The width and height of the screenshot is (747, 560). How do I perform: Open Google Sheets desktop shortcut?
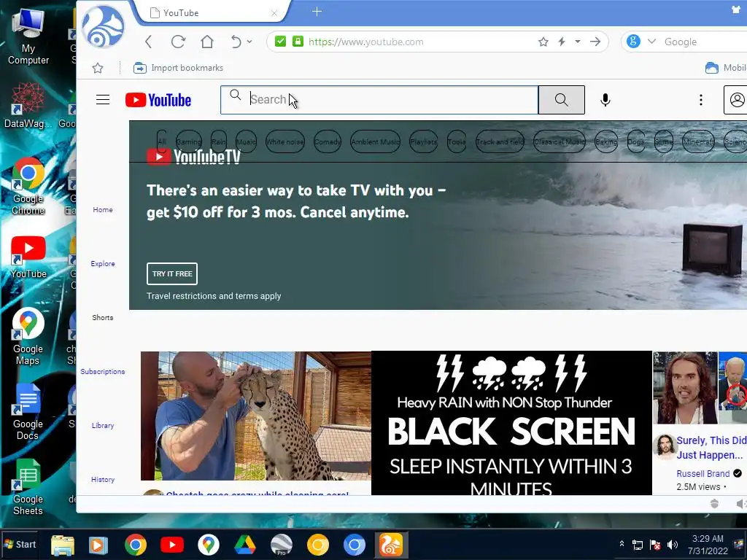point(28,487)
